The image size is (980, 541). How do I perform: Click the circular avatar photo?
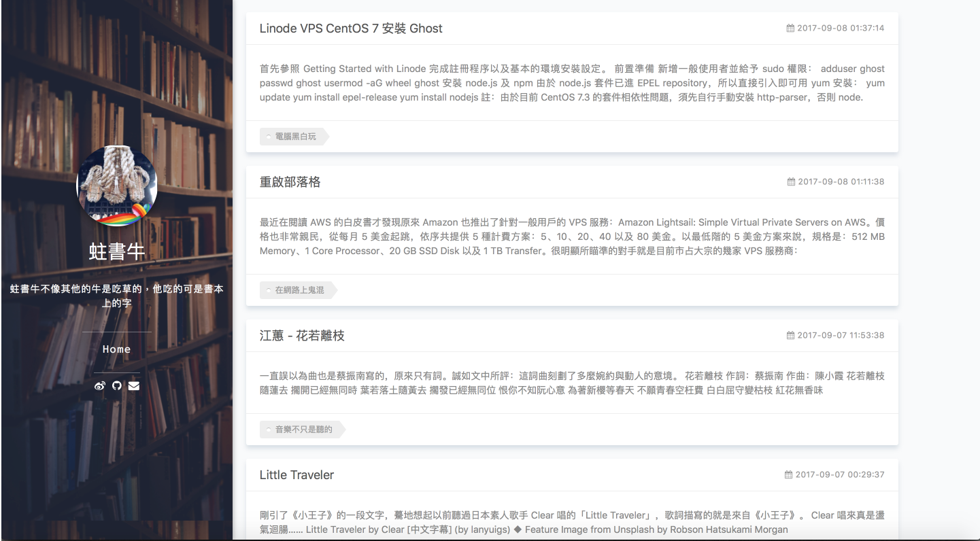tap(117, 185)
